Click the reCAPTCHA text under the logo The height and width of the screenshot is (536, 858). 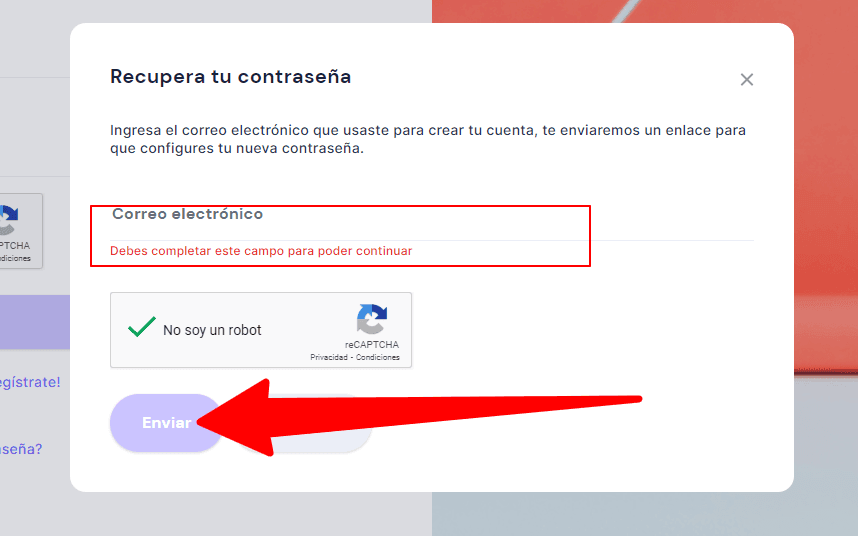pos(372,345)
